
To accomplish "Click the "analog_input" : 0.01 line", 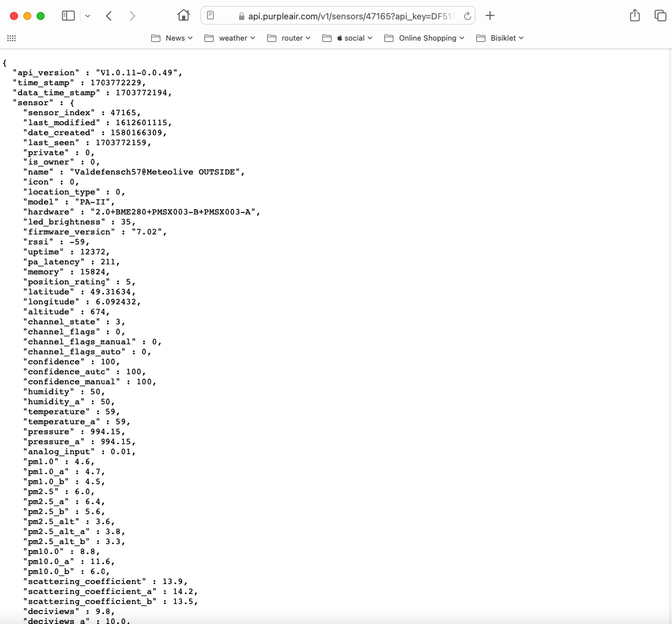I will (79, 452).
